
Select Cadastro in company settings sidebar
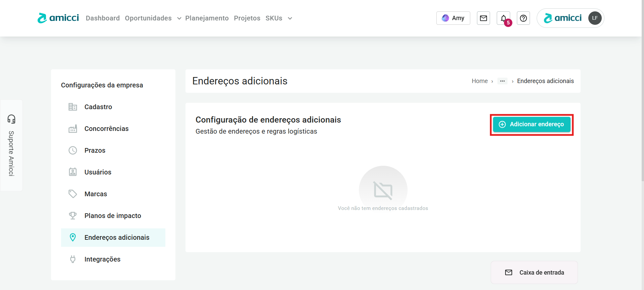(x=98, y=107)
